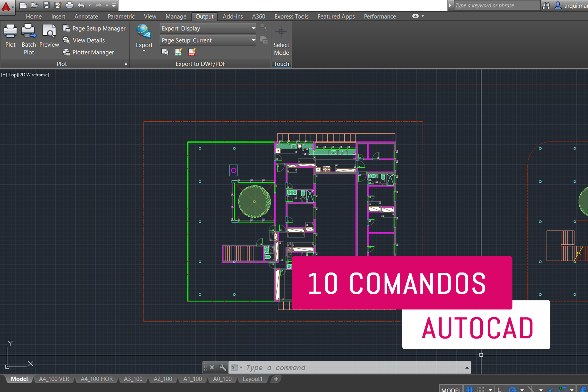Open the Featured Apps ribbon tab
Screen dimensions: 588x392
point(336,16)
